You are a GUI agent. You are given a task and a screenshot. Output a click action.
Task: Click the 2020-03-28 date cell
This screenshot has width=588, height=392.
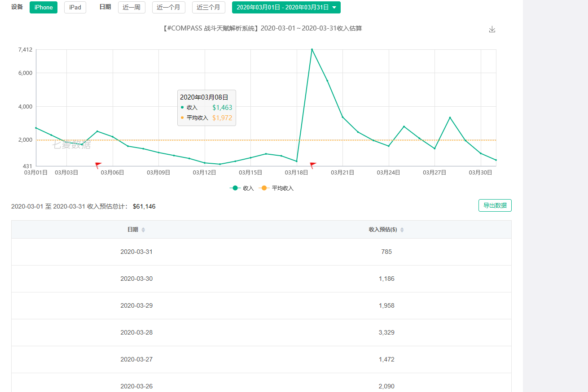pos(136,332)
